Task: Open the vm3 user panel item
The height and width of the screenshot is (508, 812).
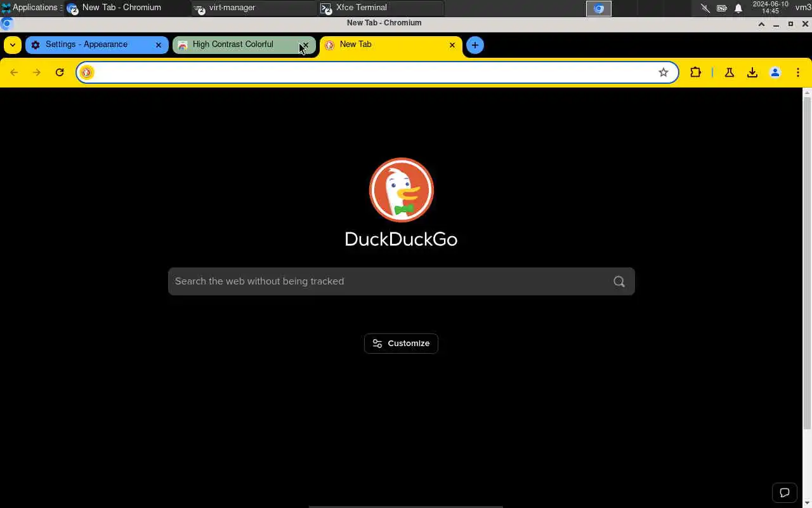Action: [x=803, y=8]
